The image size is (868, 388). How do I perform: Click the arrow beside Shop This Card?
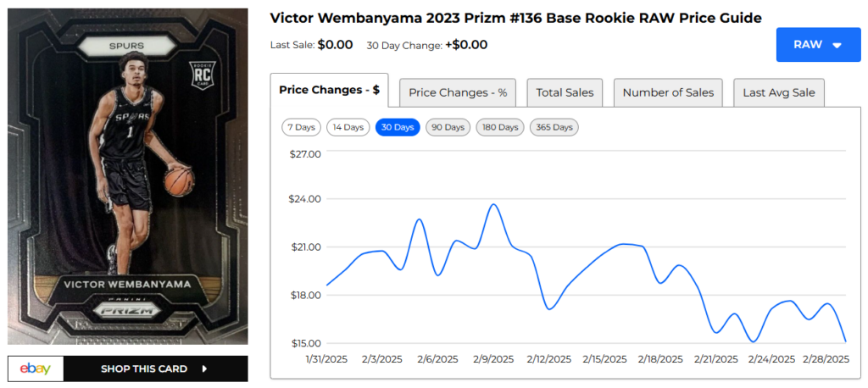coord(205,369)
